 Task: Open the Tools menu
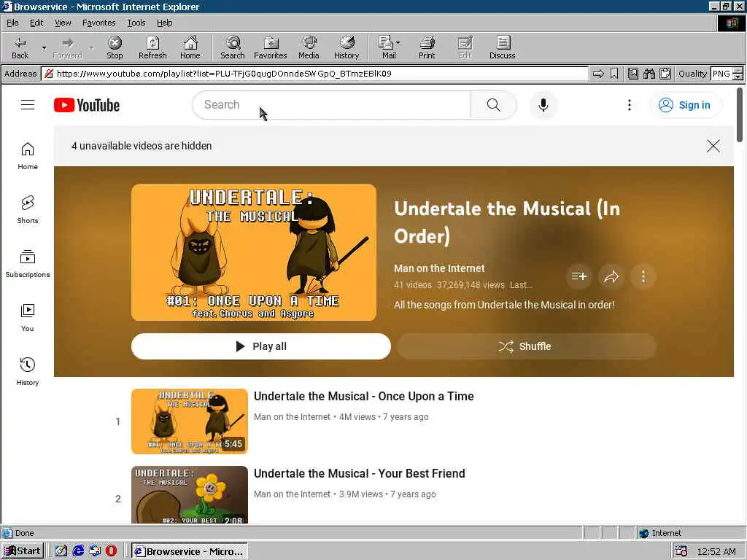pos(136,23)
